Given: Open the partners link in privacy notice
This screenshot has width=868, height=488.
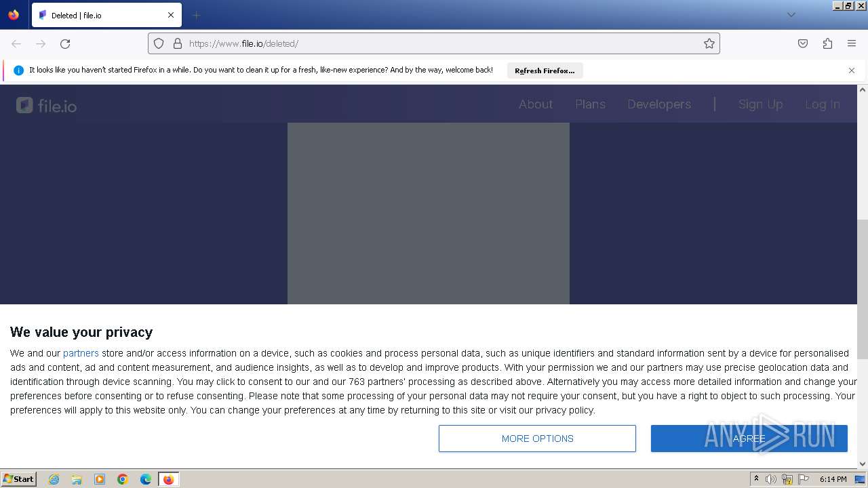Looking at the screenshot, I should pos(81,353).
